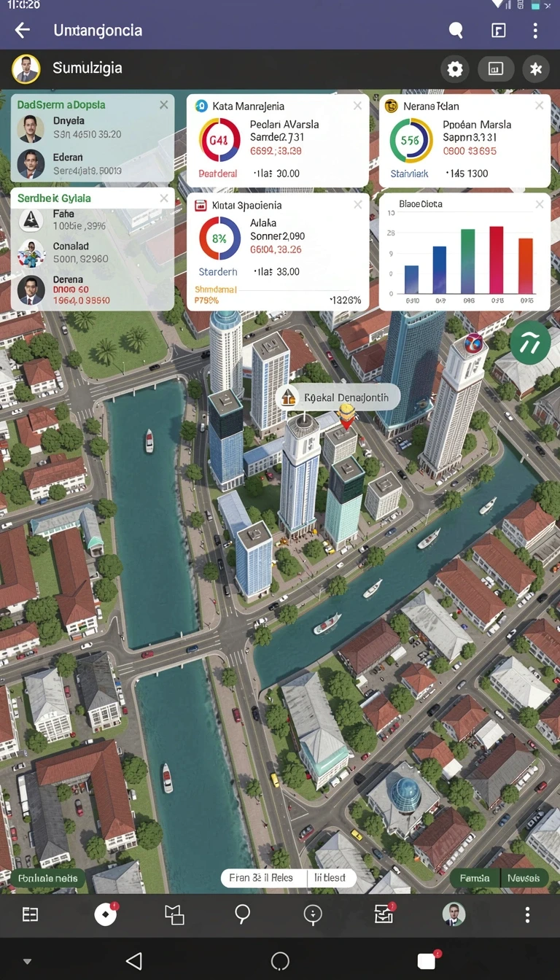This screenshot has width=560, height=980.
Task: Tap the lifilesd button
Action: coord(330,878)
